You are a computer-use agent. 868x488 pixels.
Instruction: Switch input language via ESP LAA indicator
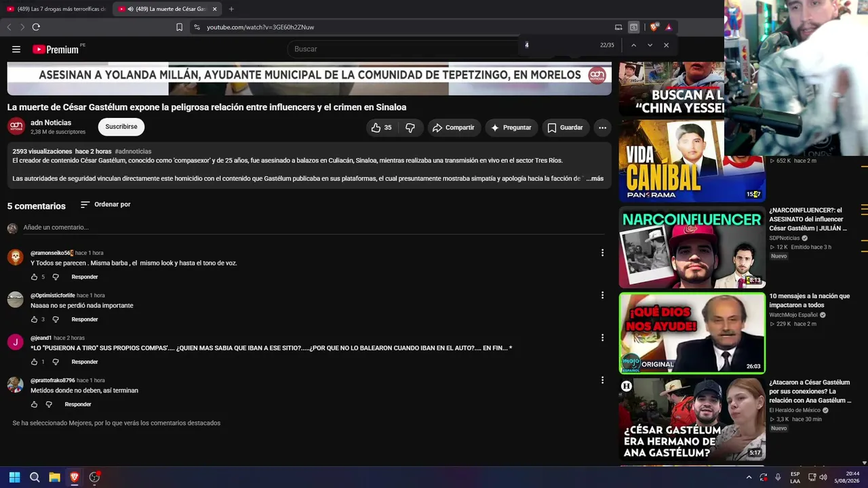tap(795, 477)
